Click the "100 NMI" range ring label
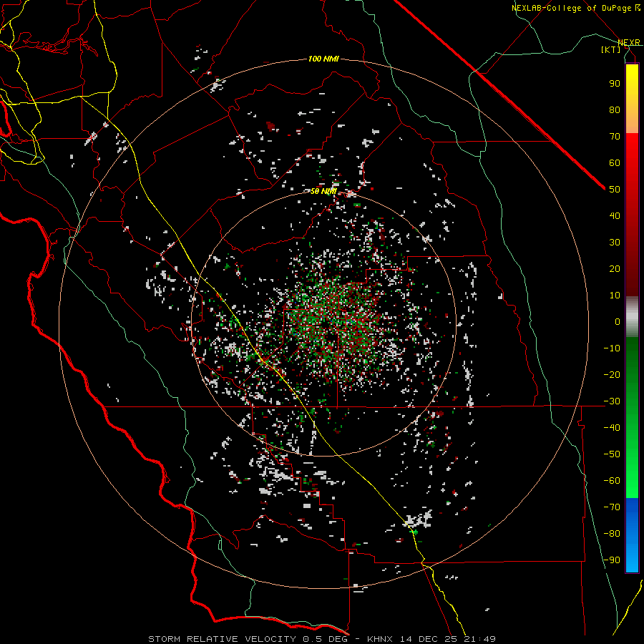The image size is (644, 644). 323,59
